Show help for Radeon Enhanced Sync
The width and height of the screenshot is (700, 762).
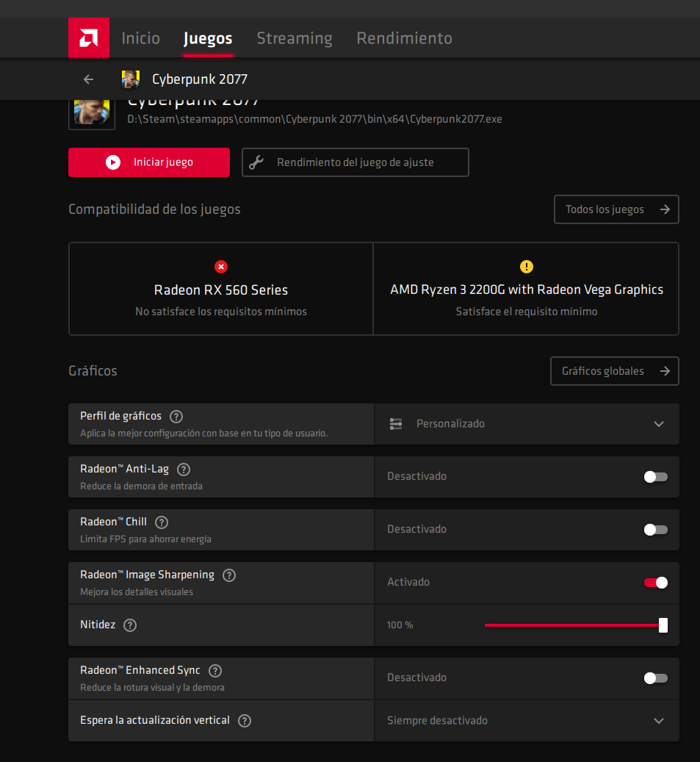[x=215, y=671]
